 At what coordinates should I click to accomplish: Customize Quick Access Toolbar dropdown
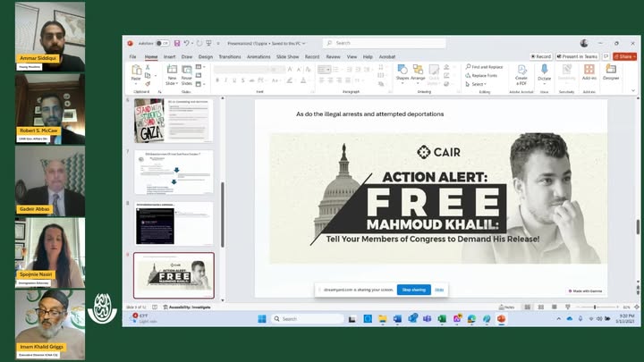click(218, 43)
